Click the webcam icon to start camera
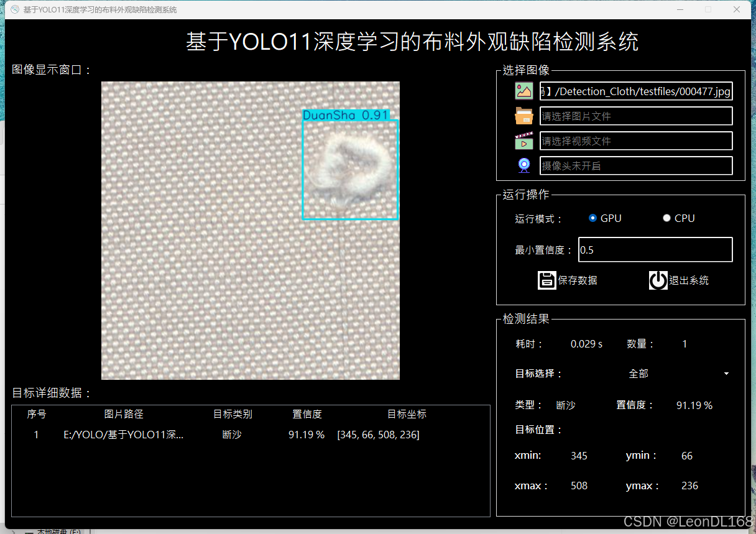 (524, 165)
